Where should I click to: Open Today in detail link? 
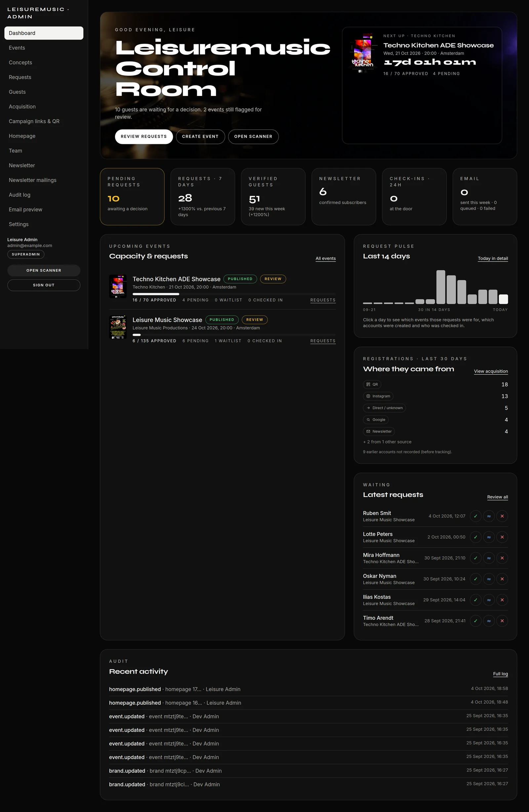click(x=493, y=259)
